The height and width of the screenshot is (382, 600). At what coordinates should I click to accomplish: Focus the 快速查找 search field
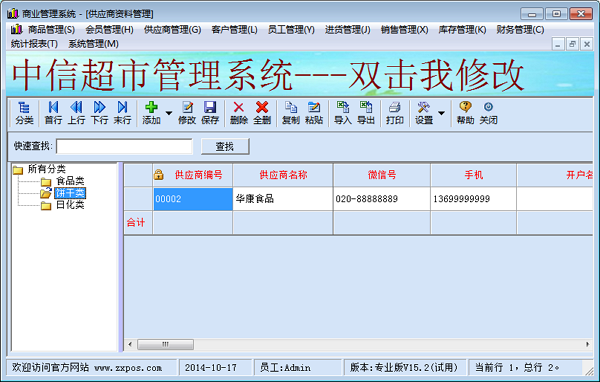(124, 146)
